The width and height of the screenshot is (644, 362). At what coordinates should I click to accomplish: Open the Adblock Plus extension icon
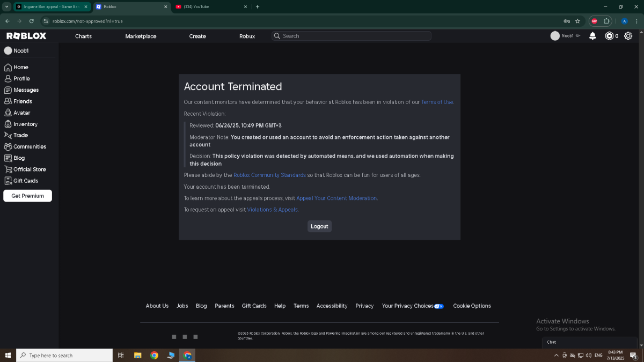click(x=594, y=21)
